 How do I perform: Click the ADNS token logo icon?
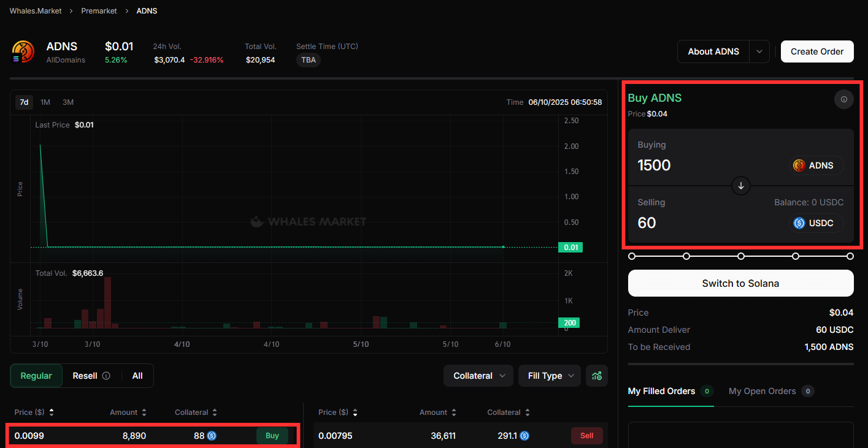click(x=23, y=51)
